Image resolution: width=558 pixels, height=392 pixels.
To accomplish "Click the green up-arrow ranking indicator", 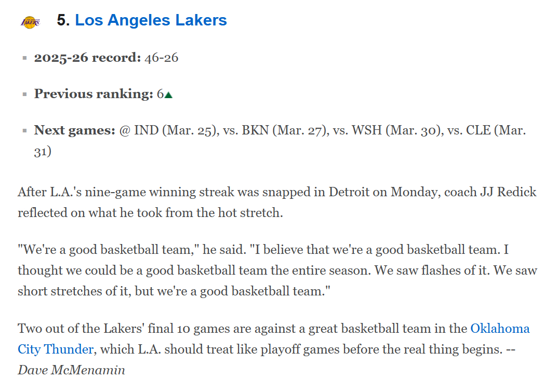I will tap(168, 95).
